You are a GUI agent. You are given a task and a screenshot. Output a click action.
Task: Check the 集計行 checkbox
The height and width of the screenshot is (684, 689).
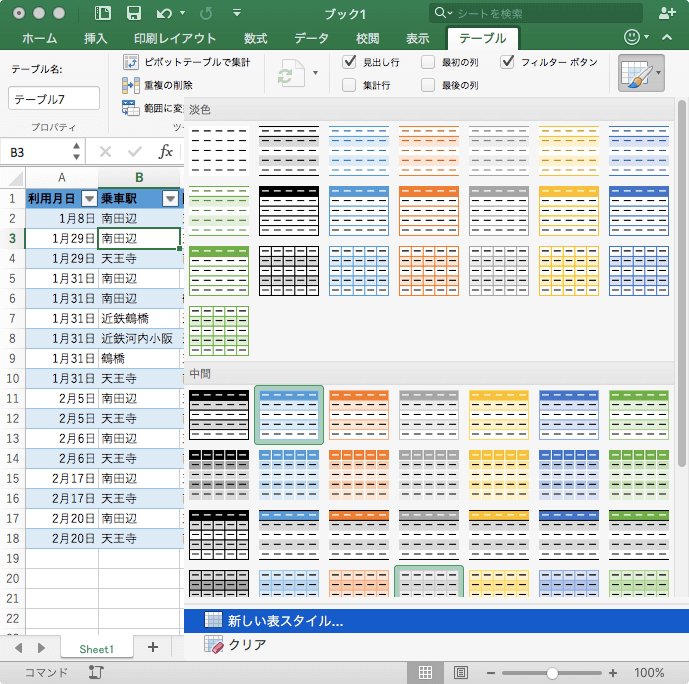pos(349,85)
